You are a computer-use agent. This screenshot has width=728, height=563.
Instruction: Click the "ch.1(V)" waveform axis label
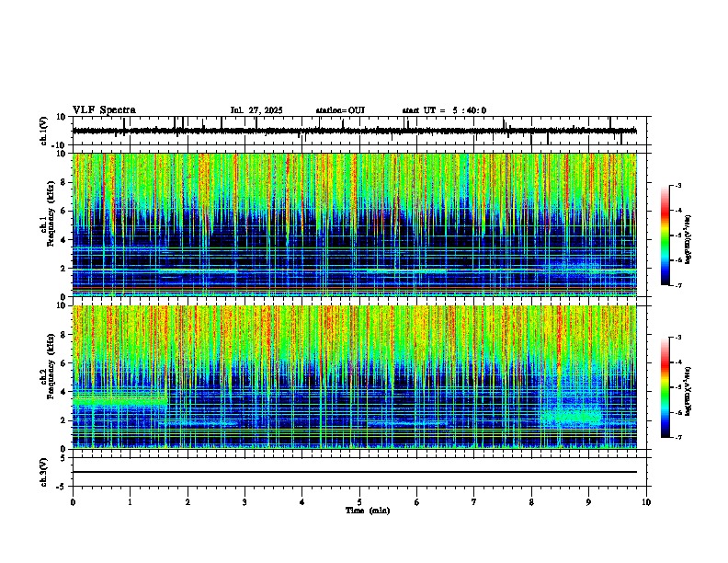(44, 131)
